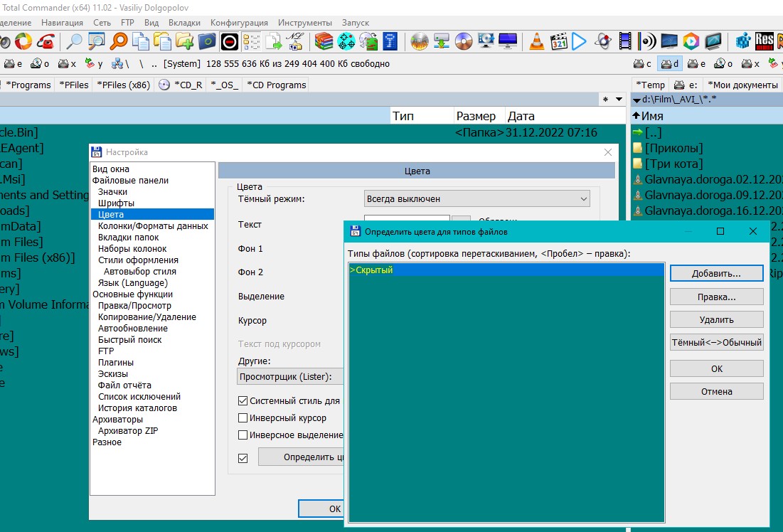Switch to *PFiles (x86) tab
This screenshot has width=783, height=532.
pos(123,85)
